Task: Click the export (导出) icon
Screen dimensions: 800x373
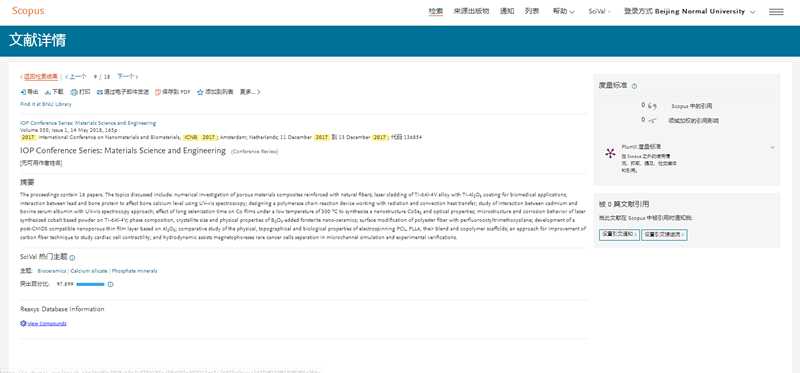Action: pyautogui.click(x=23, y=92)
